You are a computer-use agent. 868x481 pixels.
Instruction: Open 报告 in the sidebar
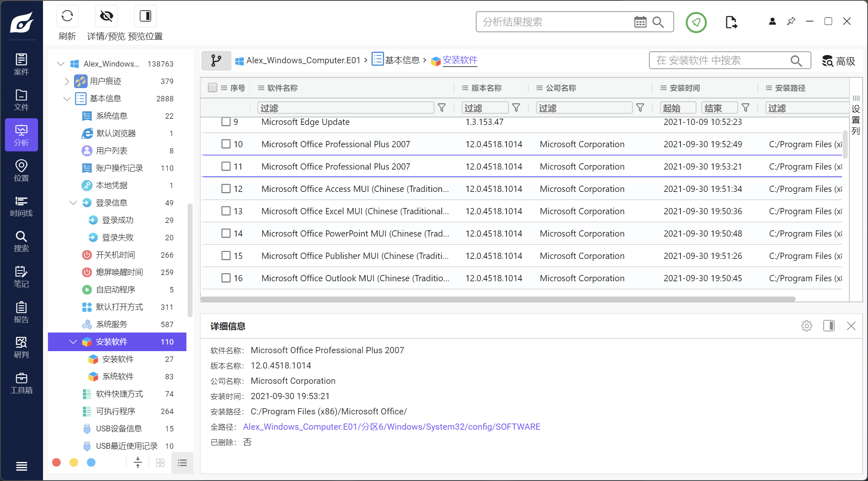[x=21, y=312]
